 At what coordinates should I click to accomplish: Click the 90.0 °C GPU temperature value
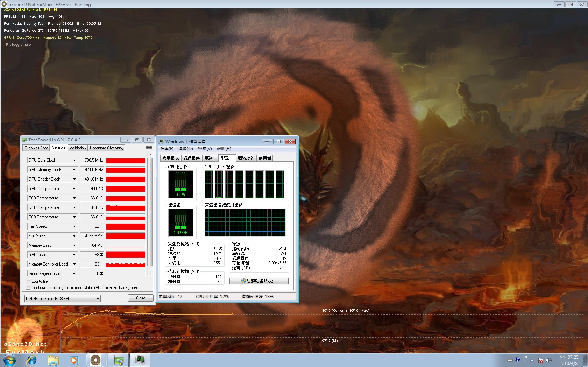coord(92,189)
